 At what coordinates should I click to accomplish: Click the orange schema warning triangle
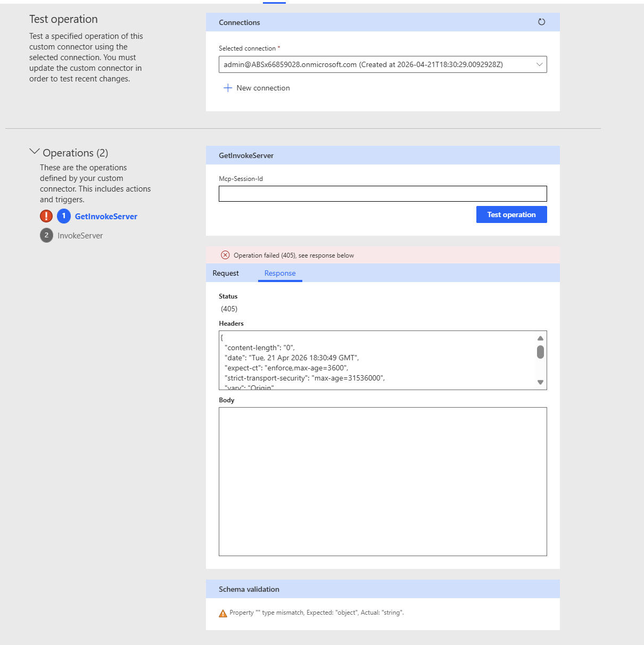pos(223,613)
